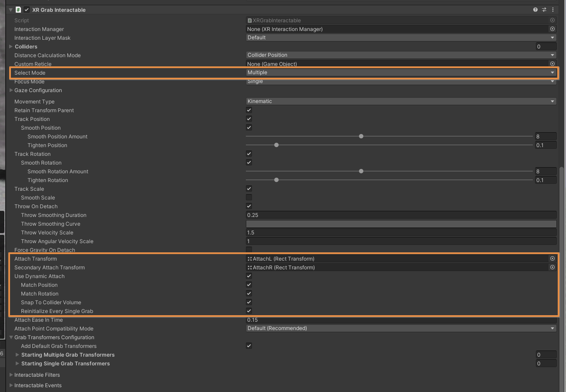Enable Force Gravity On Detach checkbox

pyautogui.click(x=249, y=250)
